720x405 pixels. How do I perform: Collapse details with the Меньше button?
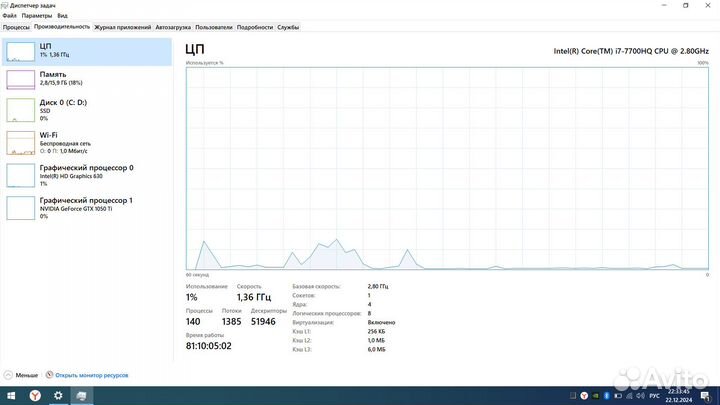point(21,375)
